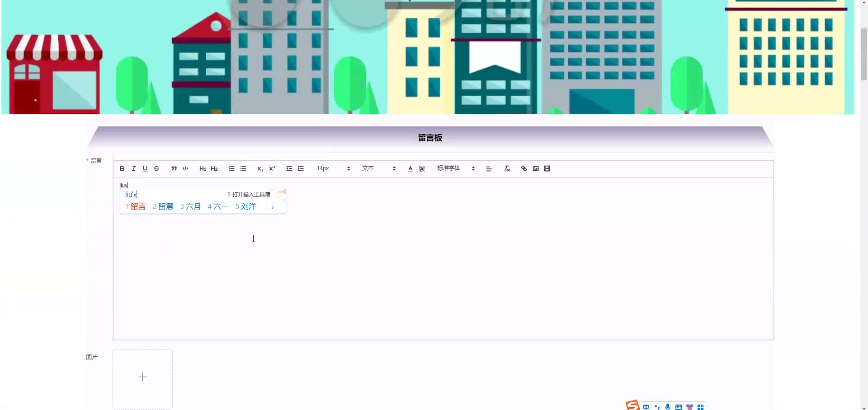868x410 pixels.
Task: Open IME skin shirt icon
Action: 689,407
